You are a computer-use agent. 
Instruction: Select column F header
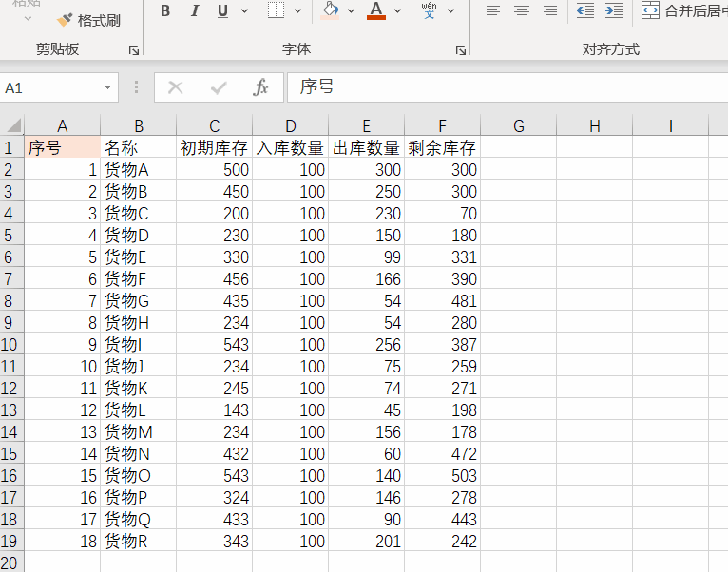point(443,125)
